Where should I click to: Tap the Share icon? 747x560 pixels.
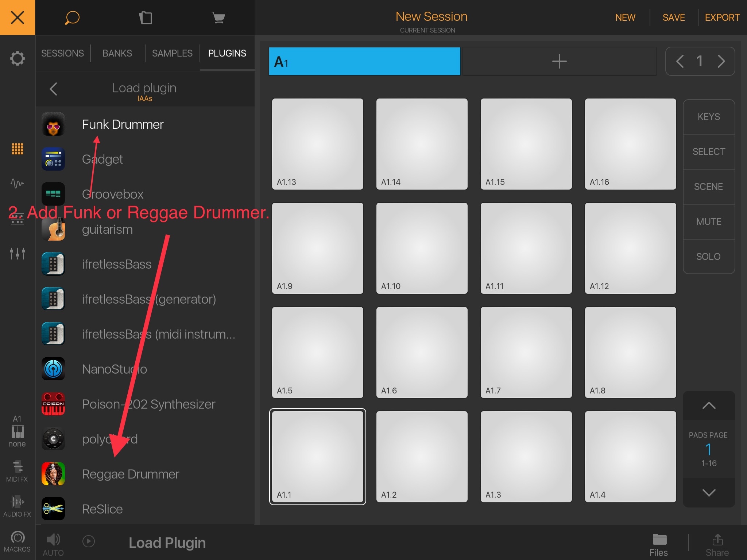click(x=717, y=545)
